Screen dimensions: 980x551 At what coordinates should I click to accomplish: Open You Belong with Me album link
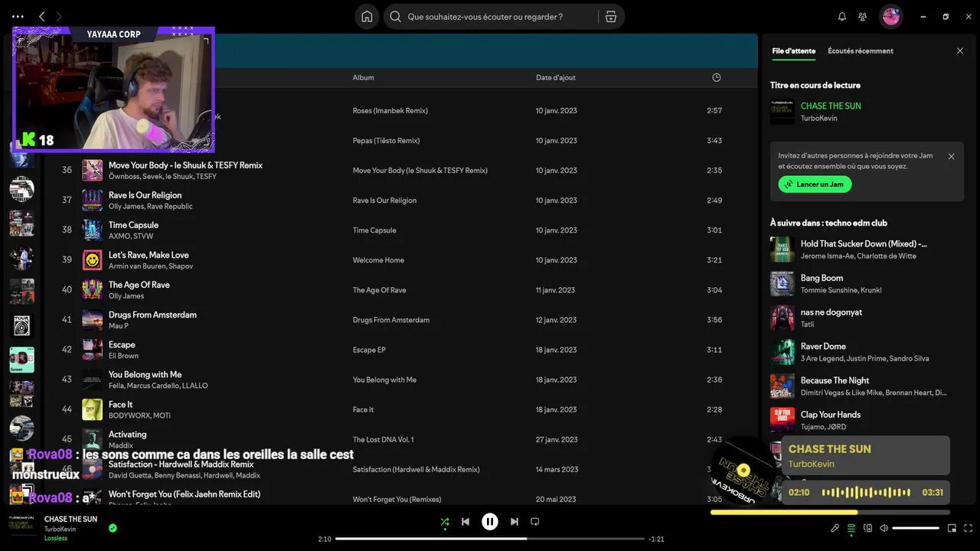(384, 380)
